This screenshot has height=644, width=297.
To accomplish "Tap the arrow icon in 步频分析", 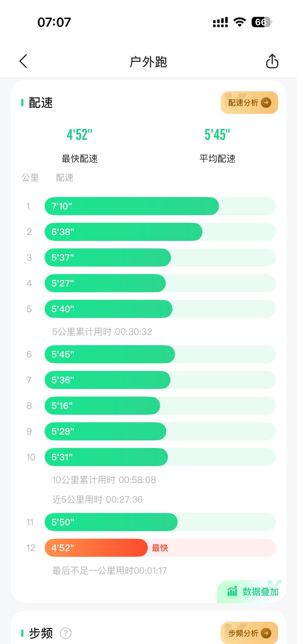I will point(266,633).
